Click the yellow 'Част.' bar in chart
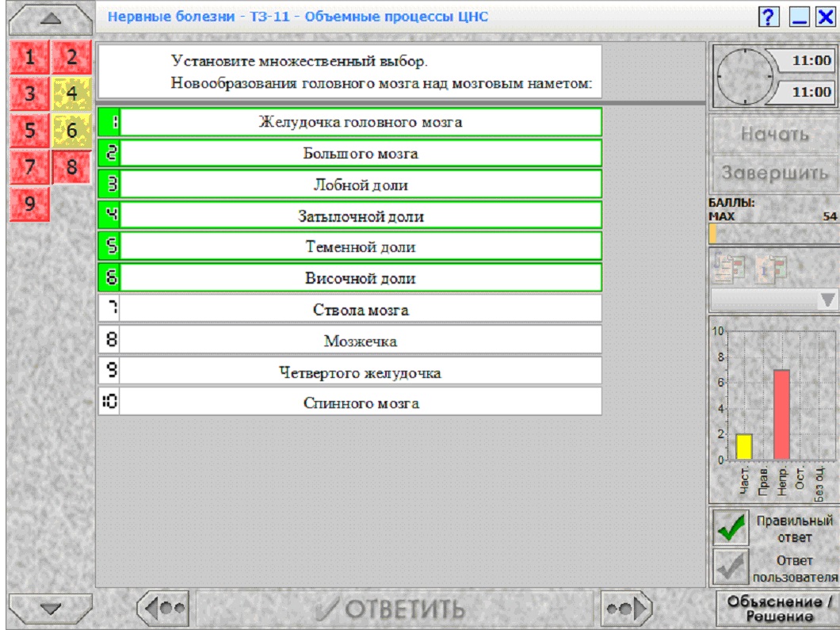 [744, 447]
